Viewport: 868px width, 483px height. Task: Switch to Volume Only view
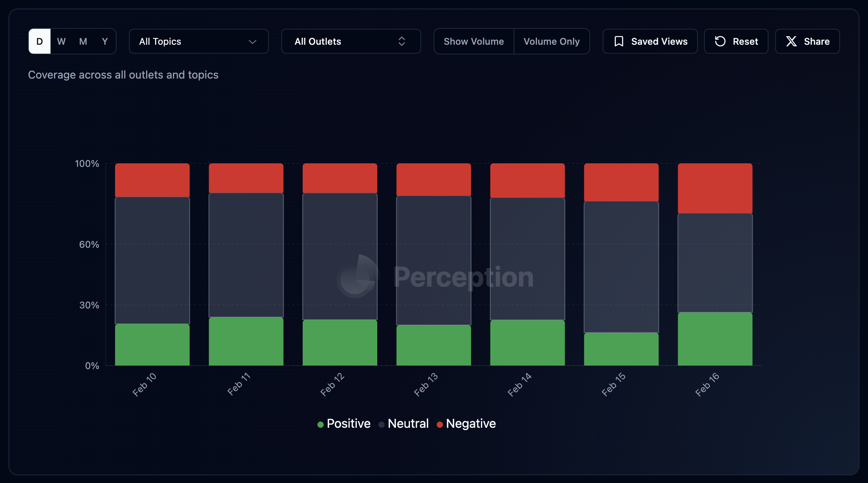pos(551,41)
